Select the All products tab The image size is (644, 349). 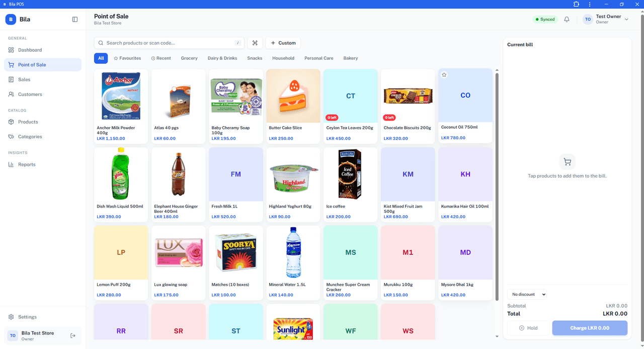(101, 58)
